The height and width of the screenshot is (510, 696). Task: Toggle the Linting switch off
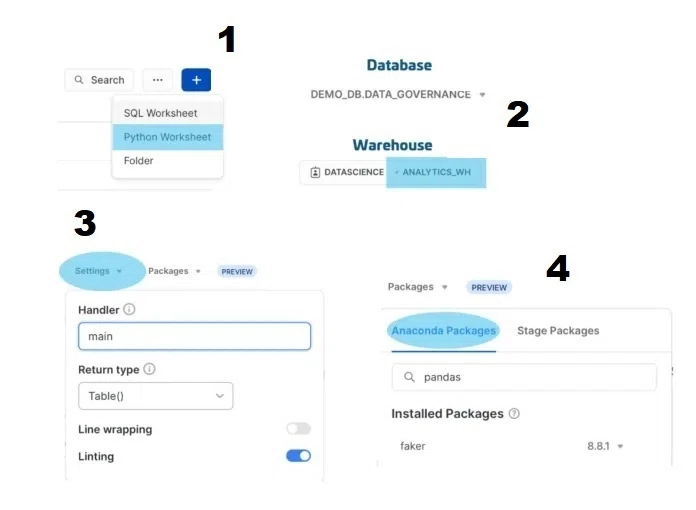pyautogui.click(x=298, y=456)
